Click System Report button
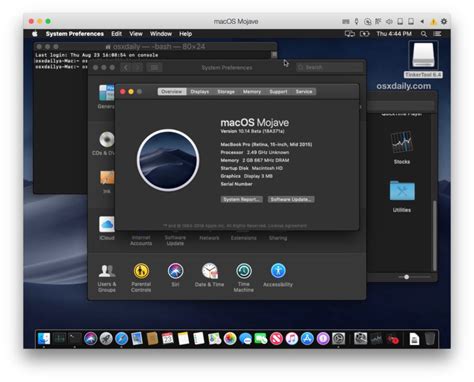The image size is (474, 382). coord(241,199)
